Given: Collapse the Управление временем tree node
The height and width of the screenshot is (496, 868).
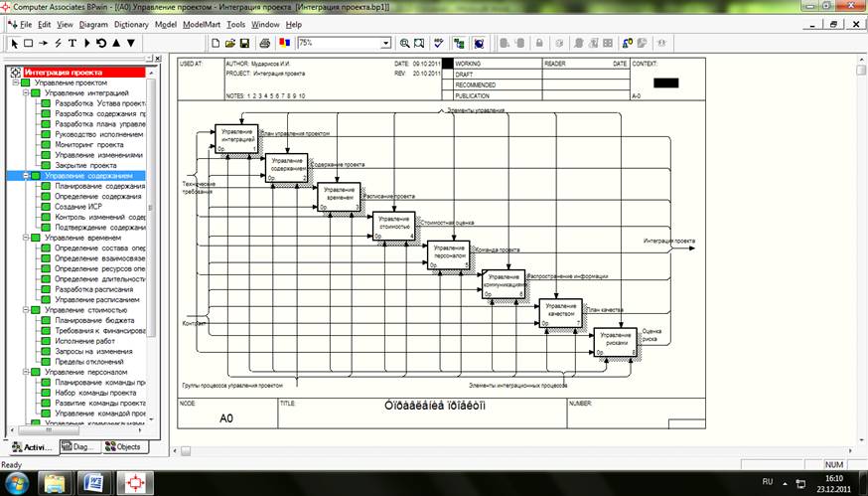Looking at the screenshot, I should pyautogui.click(x=24, y=238).
